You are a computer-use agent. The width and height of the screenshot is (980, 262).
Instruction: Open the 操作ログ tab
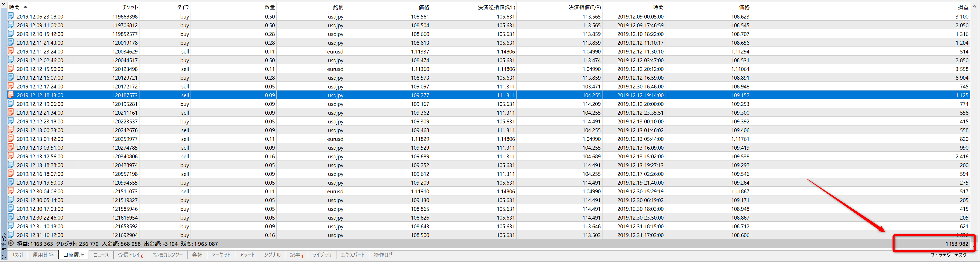383,255
